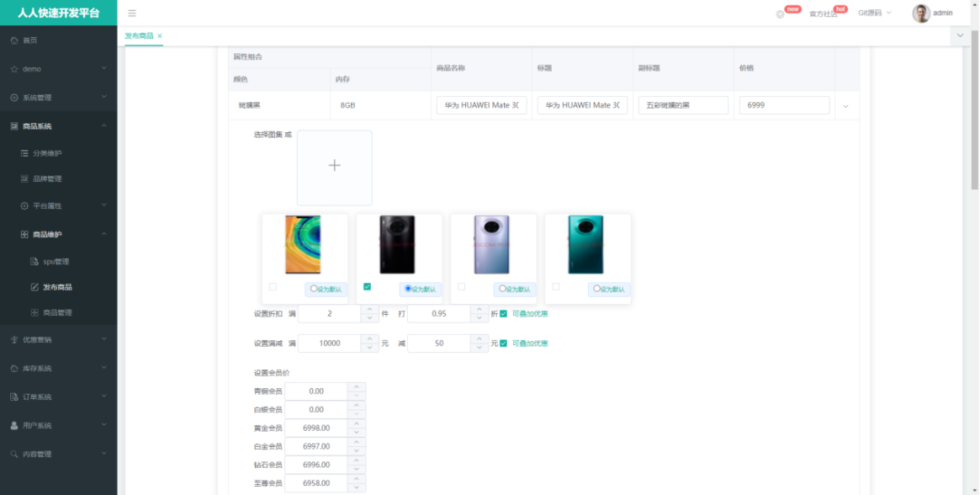980x495 pixels.
Task: Click the 商品管理 icon
Action: (x=34, y=313)
